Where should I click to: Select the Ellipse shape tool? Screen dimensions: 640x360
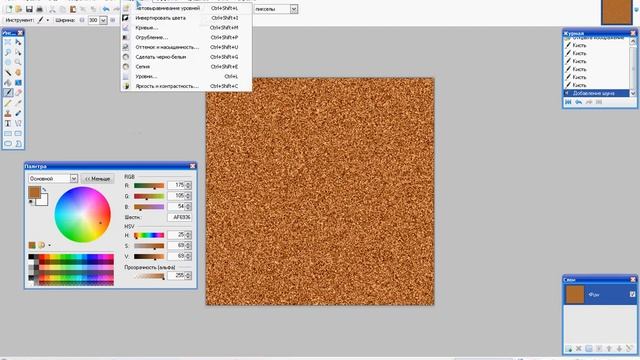coord(8,144)
